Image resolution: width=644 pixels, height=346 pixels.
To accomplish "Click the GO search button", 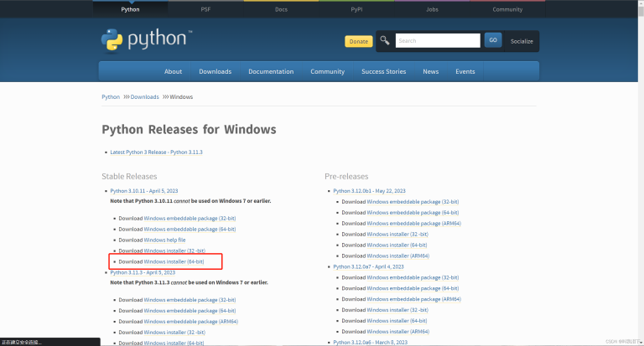I will [x=493, y=40].
